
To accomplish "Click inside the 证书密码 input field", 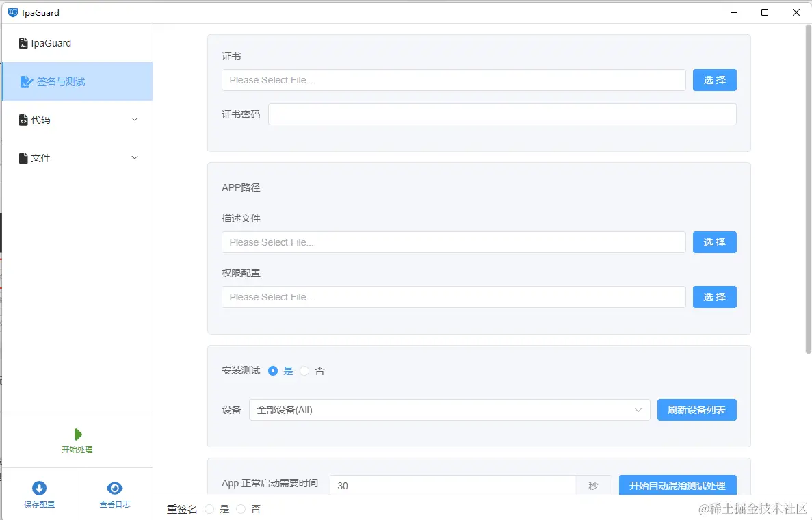I will click(x=501, y=114).
